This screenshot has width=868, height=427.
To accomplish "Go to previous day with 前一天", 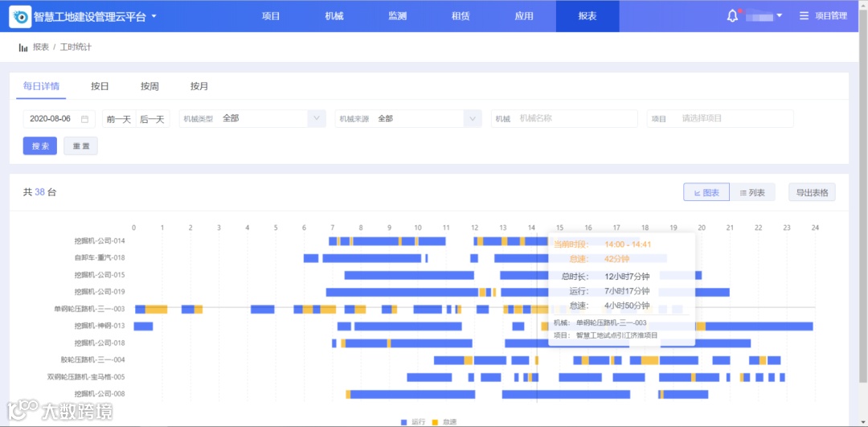I will tap(119, 118).
